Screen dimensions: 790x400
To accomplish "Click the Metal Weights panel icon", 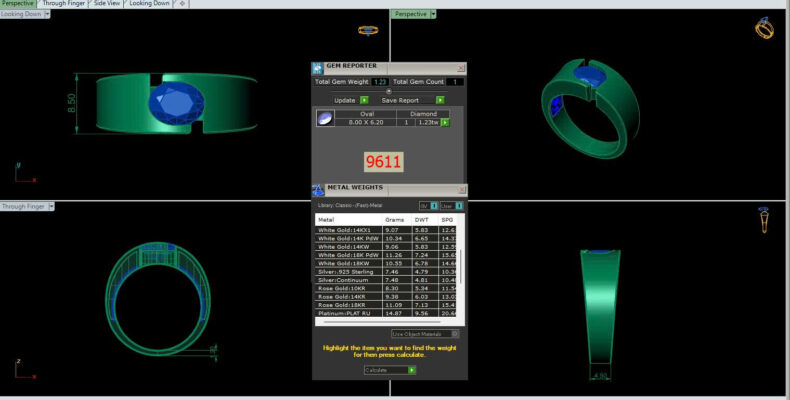I will [318, 189].
